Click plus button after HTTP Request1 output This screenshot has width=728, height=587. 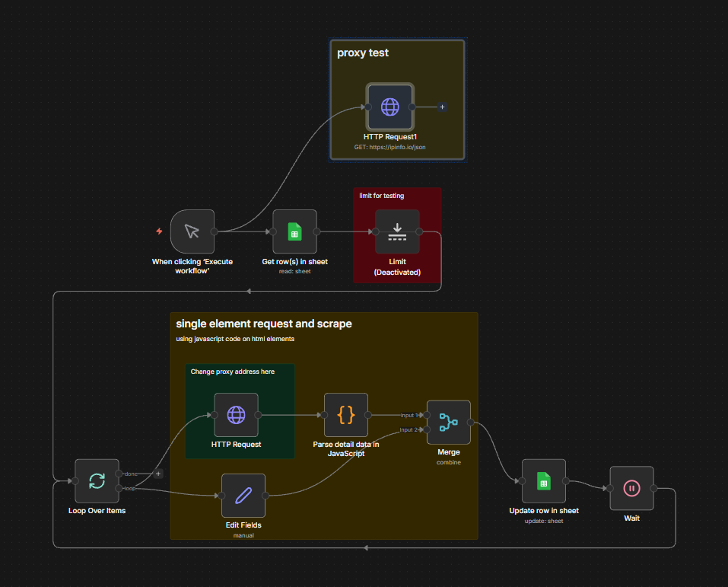click(x=442, y=107)
